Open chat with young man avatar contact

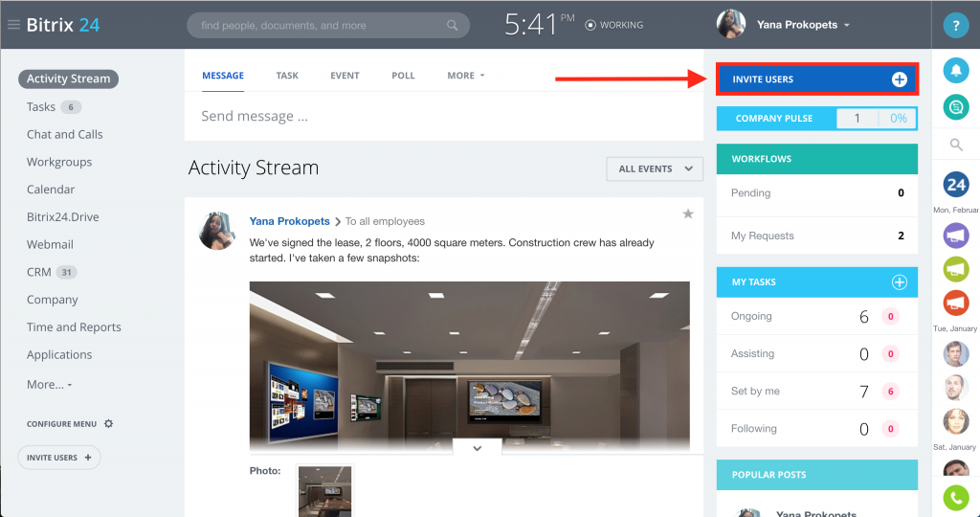956,354
